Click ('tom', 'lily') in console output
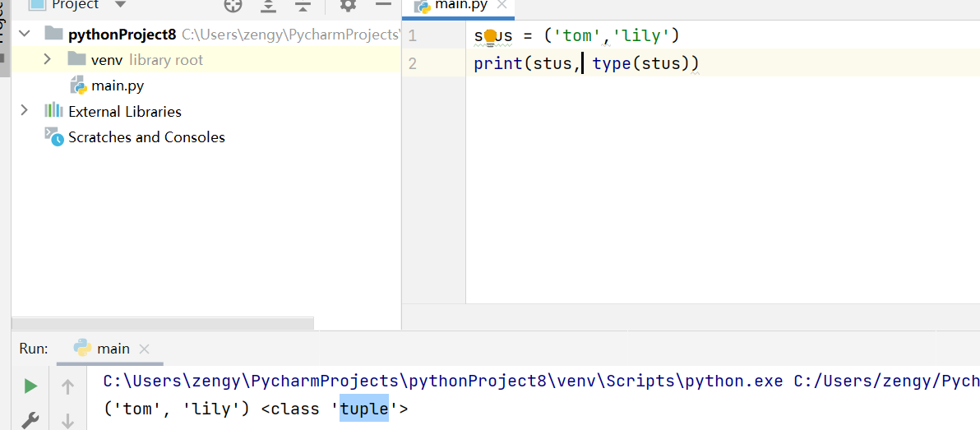Image resolution: width=980 pixels, height=430 pixels. (x=177, y=409)
